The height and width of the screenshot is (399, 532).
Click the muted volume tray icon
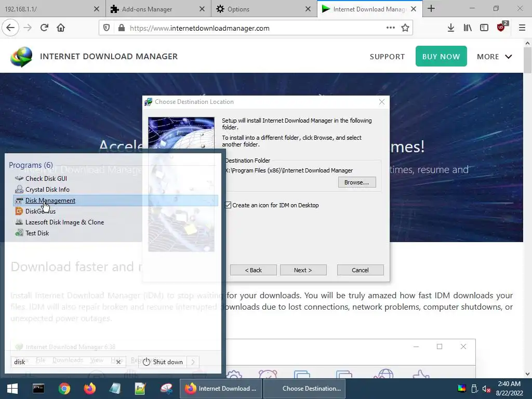[x=486, y=389]
